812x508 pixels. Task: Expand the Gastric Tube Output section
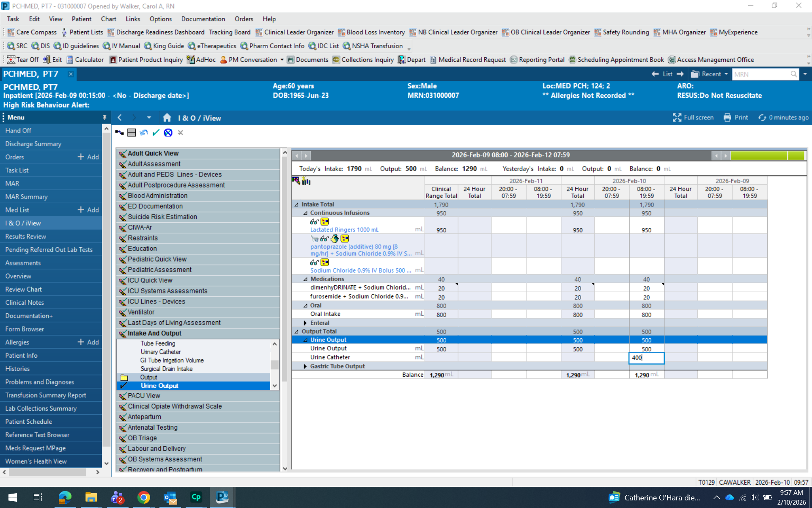tap(305, 366)
